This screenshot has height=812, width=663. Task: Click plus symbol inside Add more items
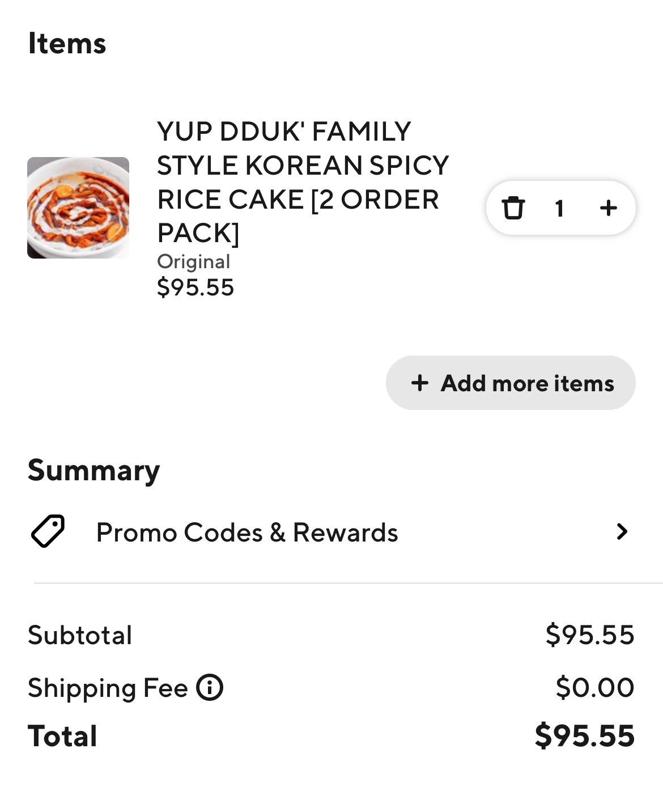coord(419,383)
